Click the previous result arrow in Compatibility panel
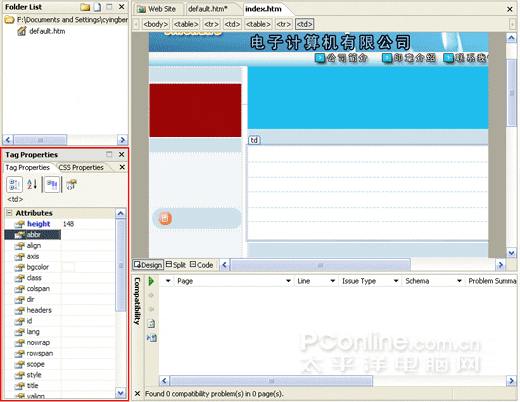The image size is (520, 402). 151,309
